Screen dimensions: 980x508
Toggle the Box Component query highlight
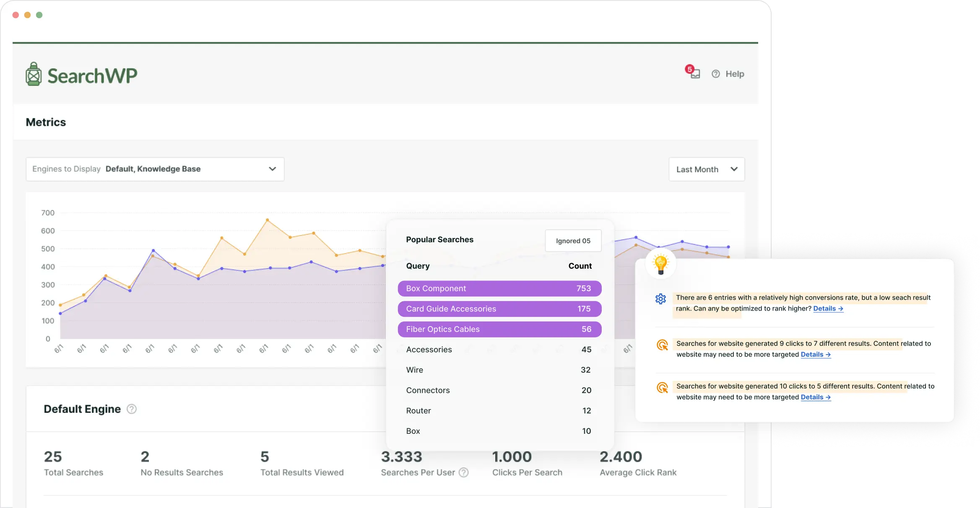[499, 288]
